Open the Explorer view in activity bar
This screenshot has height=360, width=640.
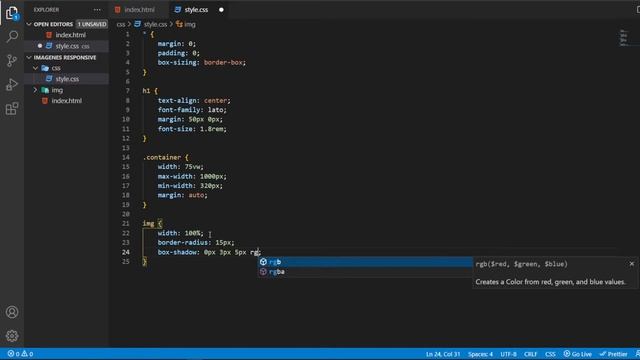pos(12,13)
